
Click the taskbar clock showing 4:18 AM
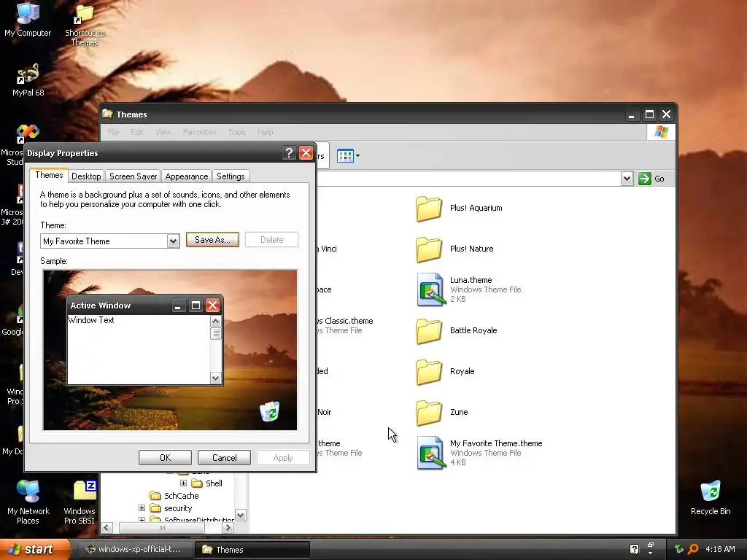click(720, 550)
